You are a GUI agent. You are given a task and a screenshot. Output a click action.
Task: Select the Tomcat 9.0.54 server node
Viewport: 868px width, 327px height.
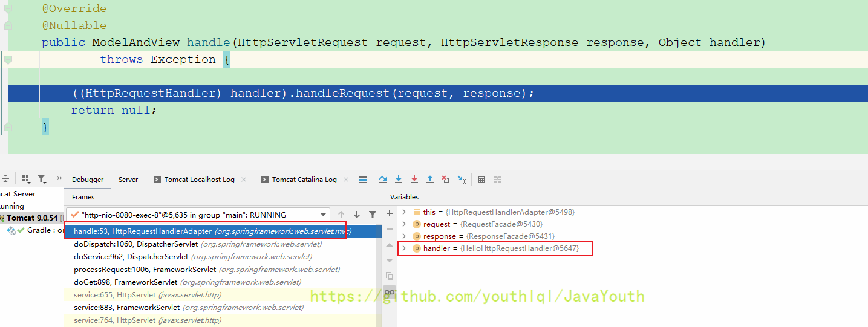tap(31, 218)
